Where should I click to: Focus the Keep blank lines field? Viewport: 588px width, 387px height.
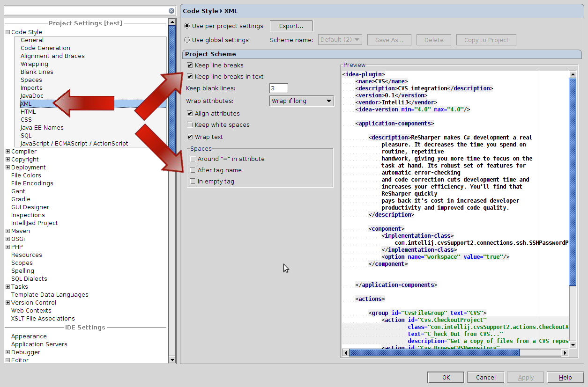[x=279, y=88]
